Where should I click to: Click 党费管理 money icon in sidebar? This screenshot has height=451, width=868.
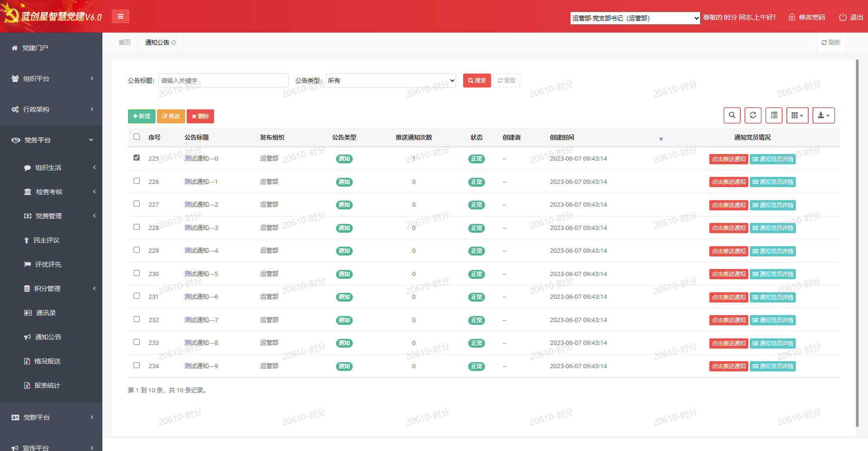coord(27,216)
